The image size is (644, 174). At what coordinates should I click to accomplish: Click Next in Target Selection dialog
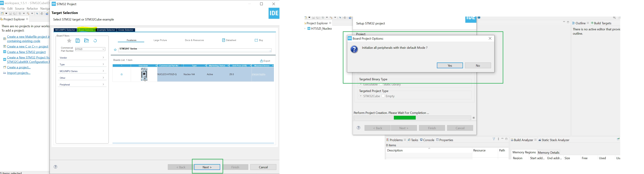207,167
